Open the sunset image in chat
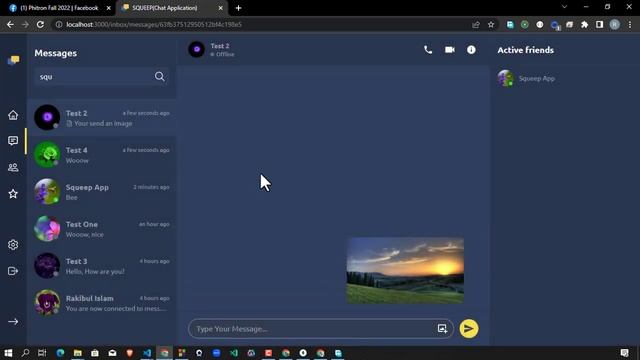This screenshot has width=640, height=360. 405,271
